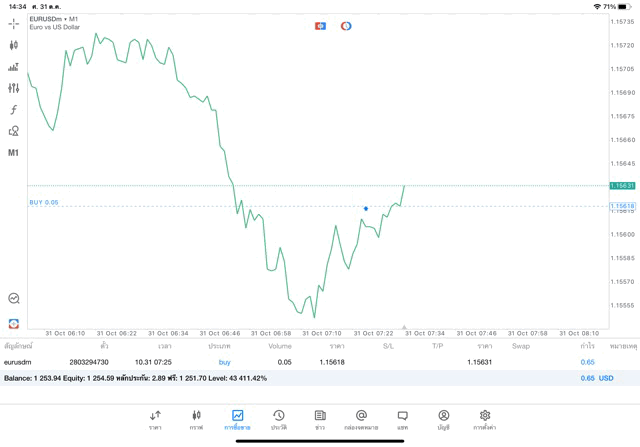Switch to the ราคา quotes tab
This screenshot has height=447, width=640.
point(155,420)
